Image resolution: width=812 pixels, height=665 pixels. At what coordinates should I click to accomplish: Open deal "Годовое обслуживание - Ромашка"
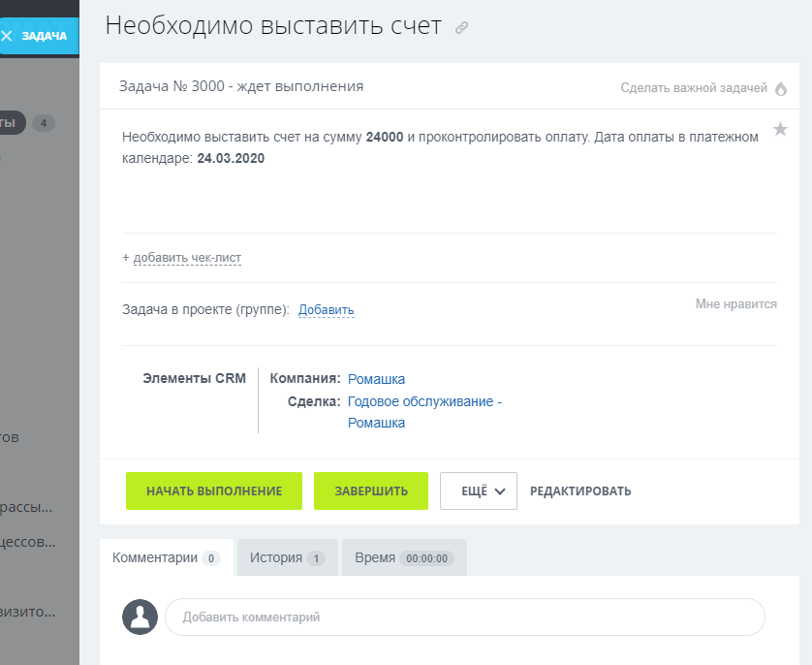(424, 401)
